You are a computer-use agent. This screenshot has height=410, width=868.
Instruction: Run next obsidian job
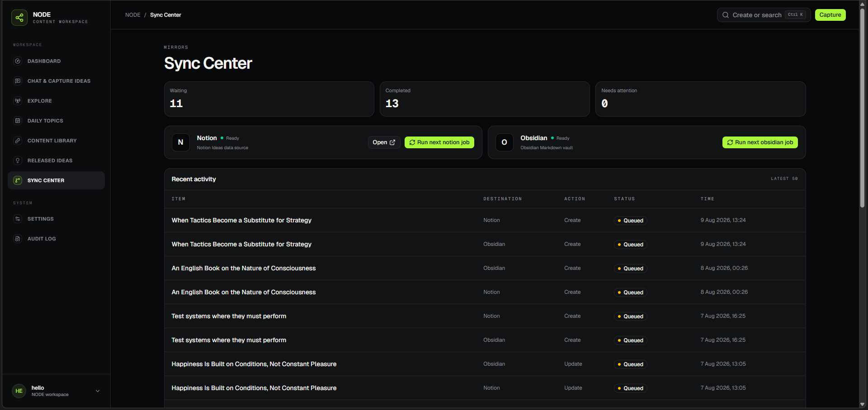pos(759,142)
